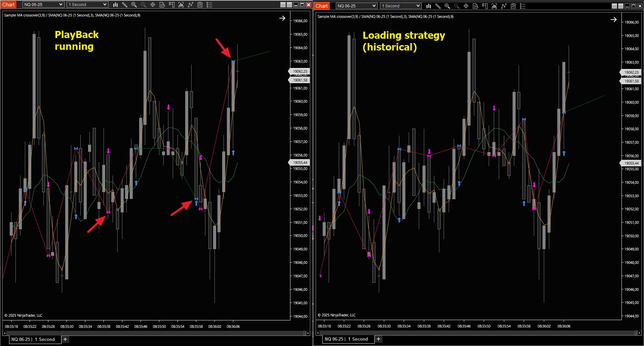Open drawing tools pencil in right chart toolbar
644x346 pixels.
tap(438, 6)
